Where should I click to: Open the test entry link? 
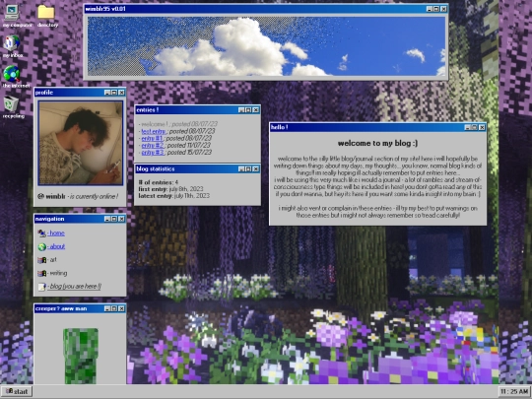click(x=154, y=131)
